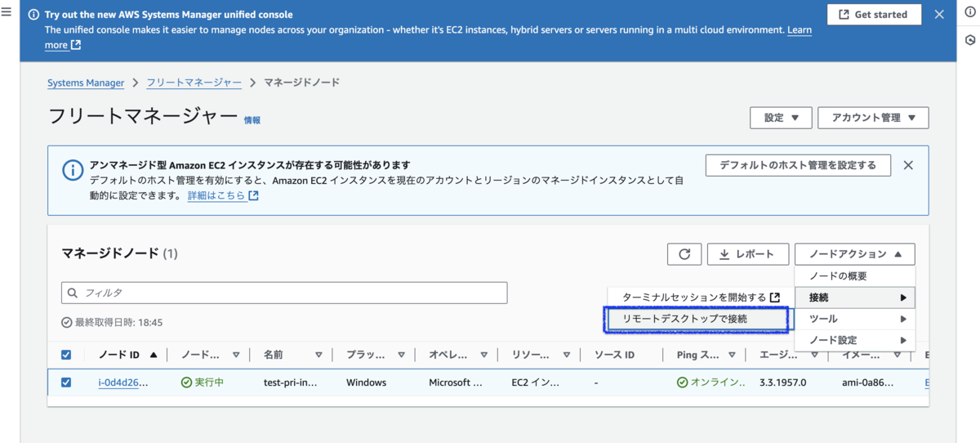The height and width of the screenshot is (443, 980).
Task: Click the Microsoft operating system cell
Action: pyautogui.click(x=456, y=383)
